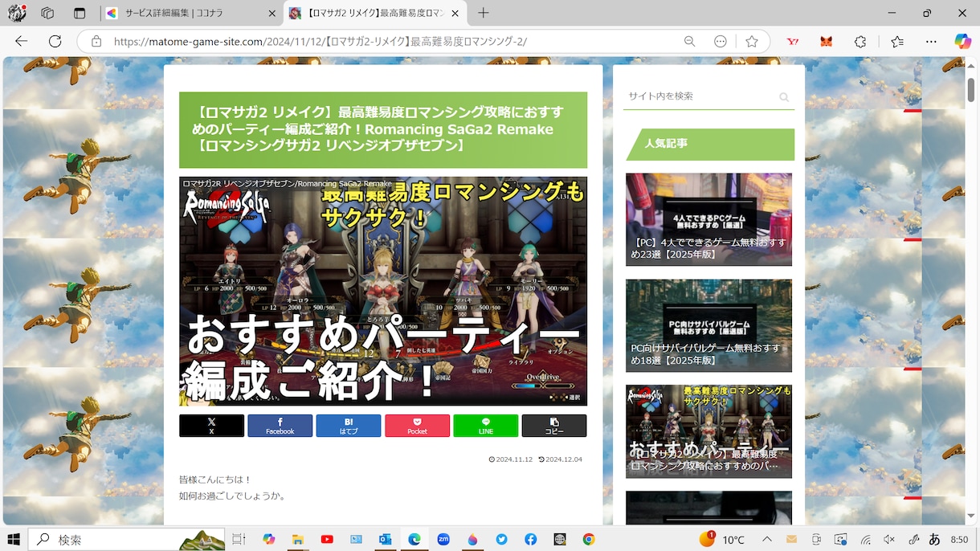Click the サイト内を検索 search field
The width and height of the screenshot is (980, 551).
[697, 96]
